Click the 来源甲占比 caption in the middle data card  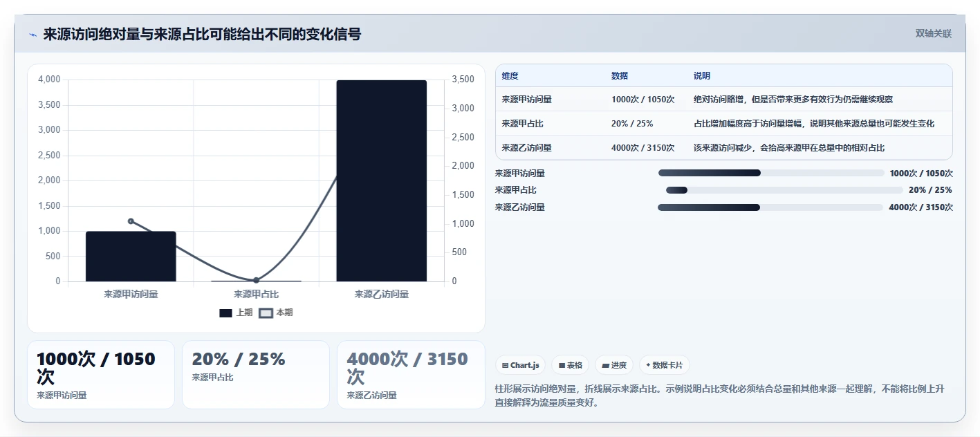pyautogui.click(x=212, y=378)
